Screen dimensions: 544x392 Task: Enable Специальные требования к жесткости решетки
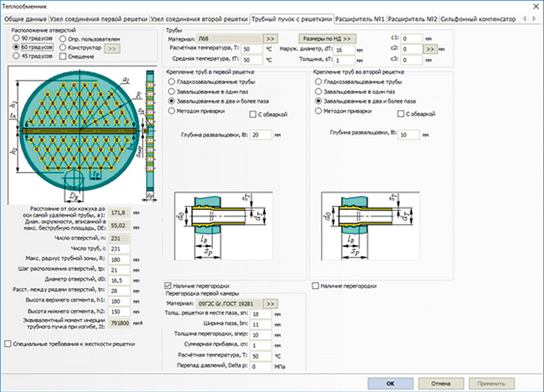tap(70, 344)
